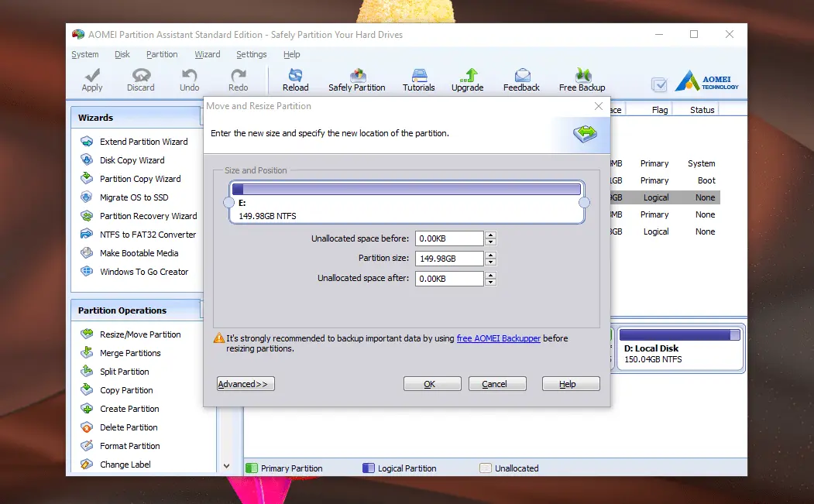814x504 pixels.
Task: Increase Unallocated space before value
Action: pos(490,235)
